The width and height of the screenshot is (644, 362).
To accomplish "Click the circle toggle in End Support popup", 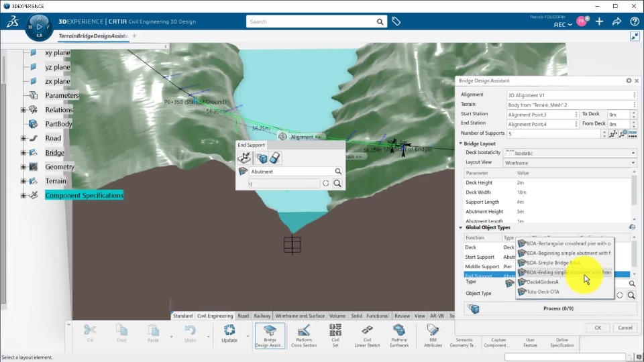I will 326,184.
